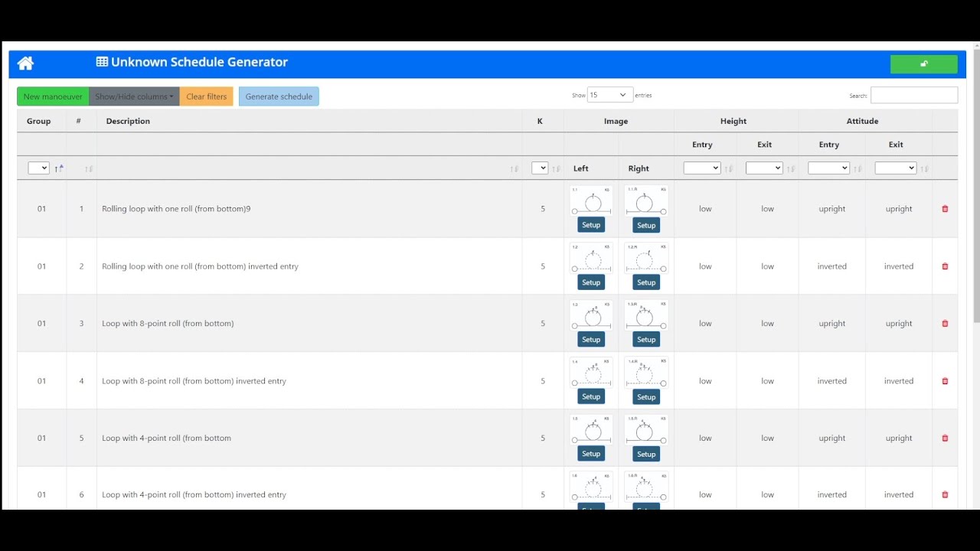
Task: Open left image thumbnail for row 6
Action: (x=591, y=487)
